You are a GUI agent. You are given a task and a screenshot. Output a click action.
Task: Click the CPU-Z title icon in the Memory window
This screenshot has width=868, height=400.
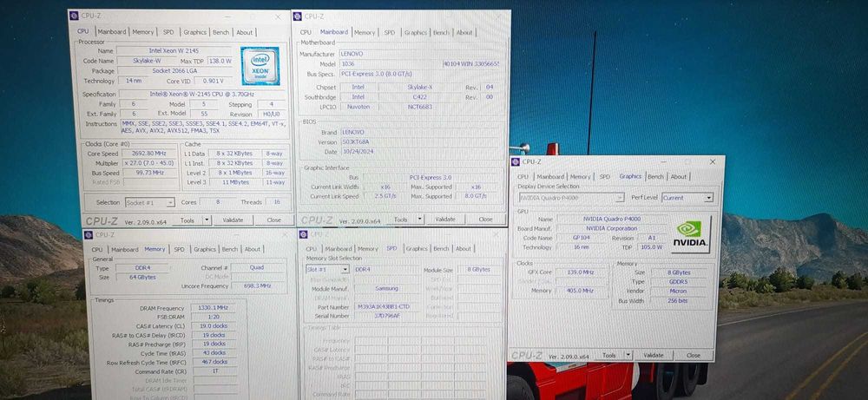pyautogui.click(x=89, y=235)
